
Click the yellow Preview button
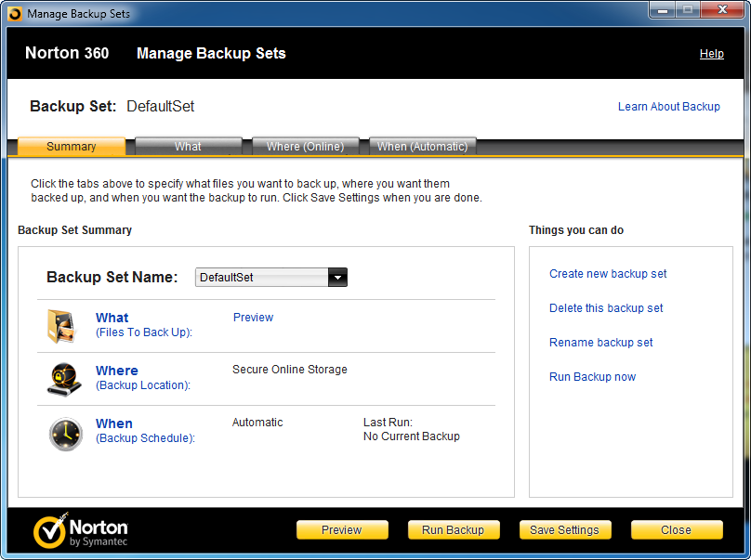tap(342, 530)
